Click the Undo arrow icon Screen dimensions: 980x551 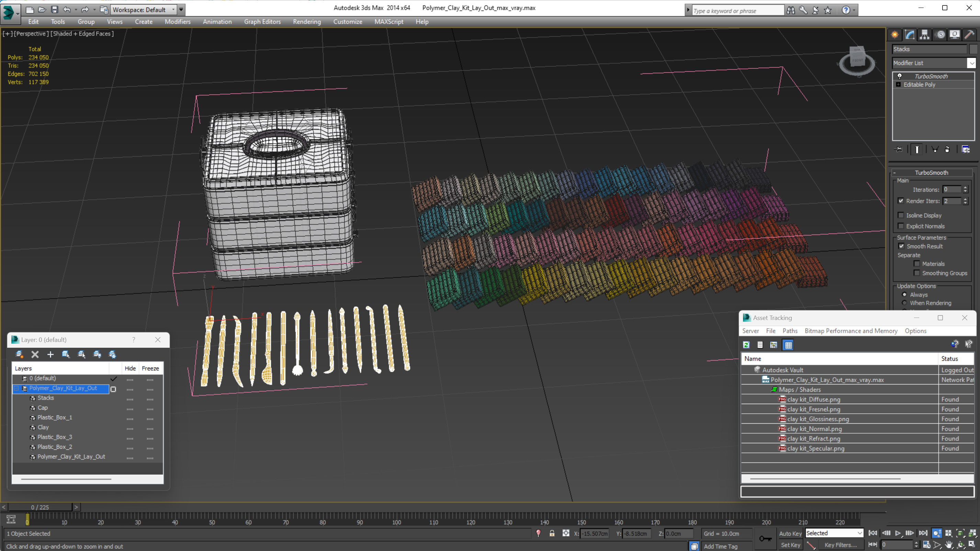point(67,10)
